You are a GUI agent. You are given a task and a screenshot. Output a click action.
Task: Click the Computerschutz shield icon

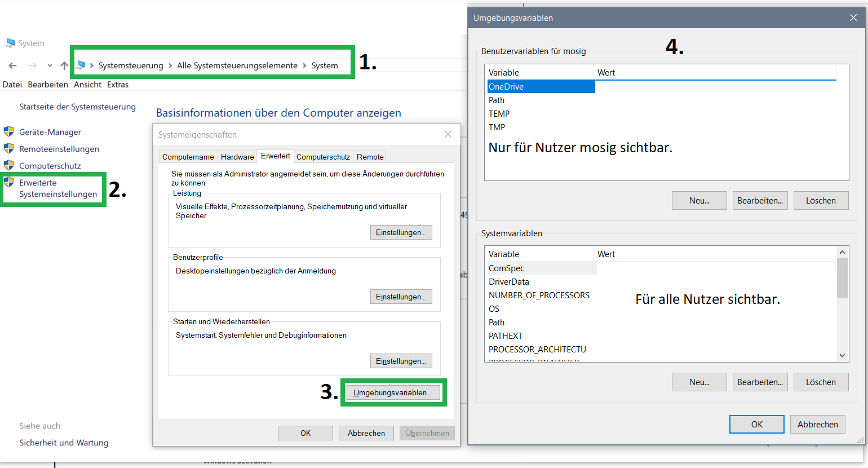tap(8, 166)
